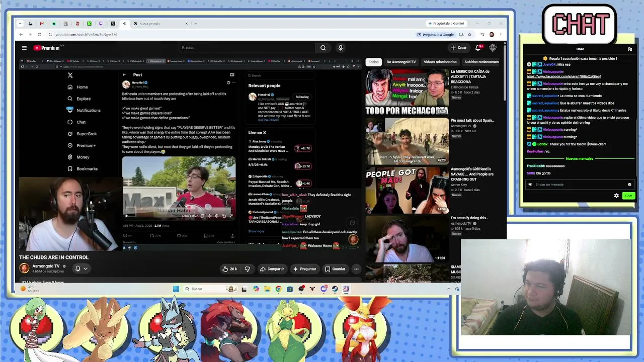This screenshot has width=644, height=362.
Task: Open emote picker in chat message box
Action: (629, 185)
